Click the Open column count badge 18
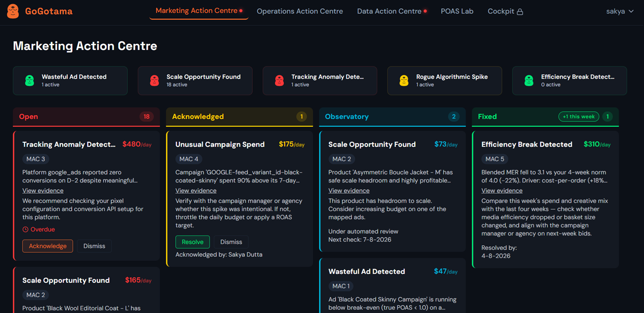Viewport: 644px width, 313px height. [x=147, y=117]
